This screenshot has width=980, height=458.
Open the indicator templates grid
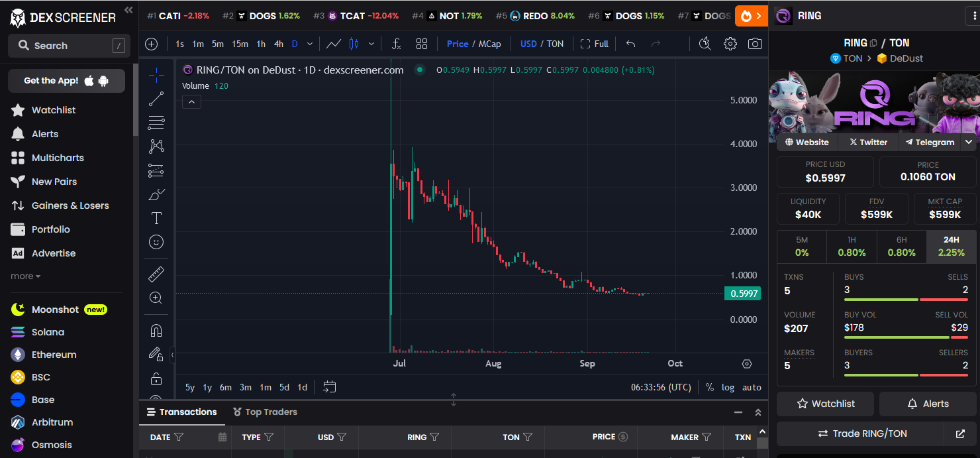422,44
